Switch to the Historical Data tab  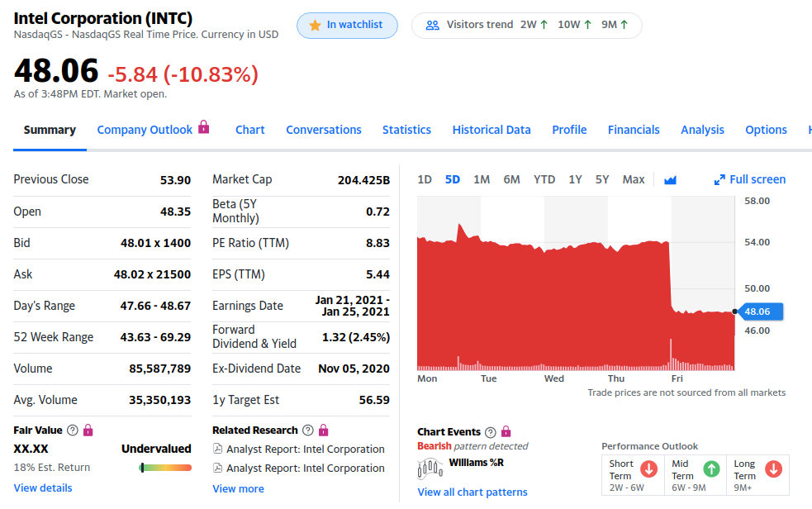click(491, 130)
